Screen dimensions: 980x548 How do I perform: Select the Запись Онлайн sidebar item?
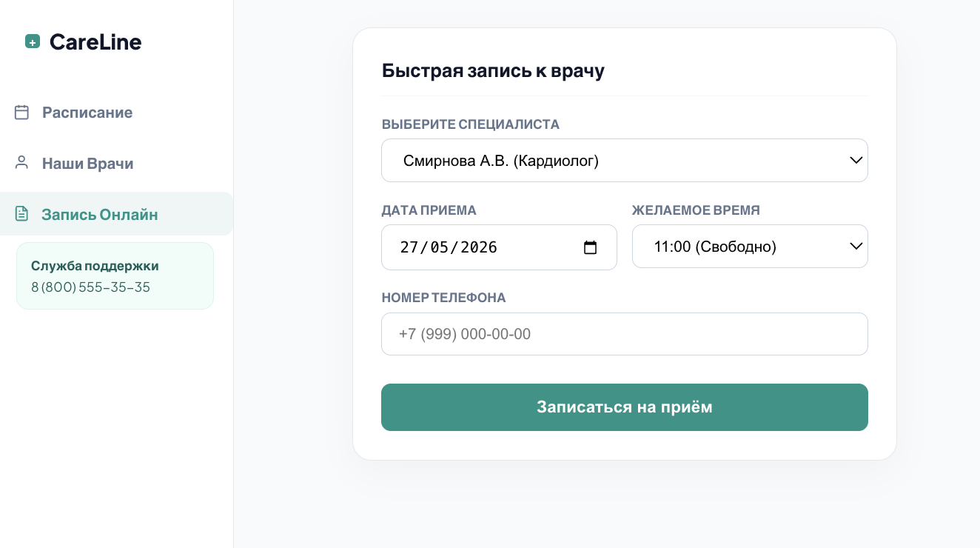click(x=117, y=214)
